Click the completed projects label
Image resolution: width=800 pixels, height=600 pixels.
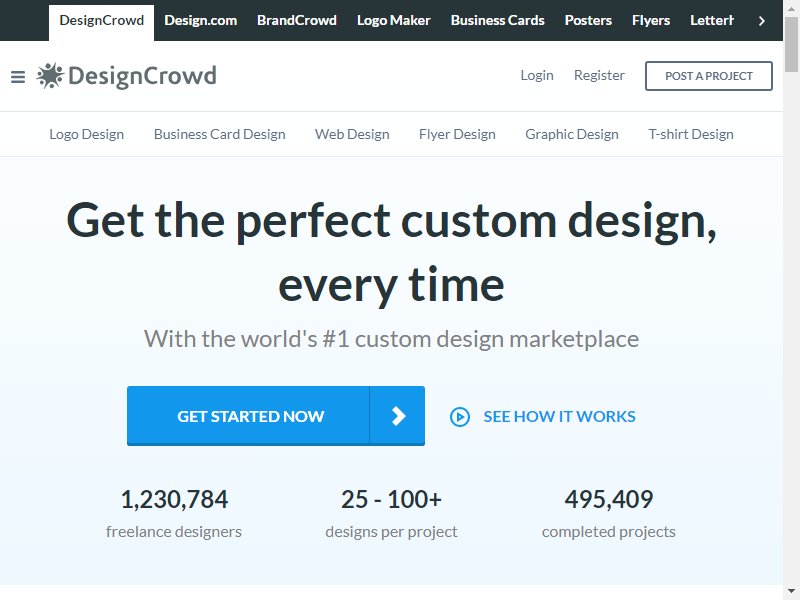pyautogui.click(x=609, y=532)
